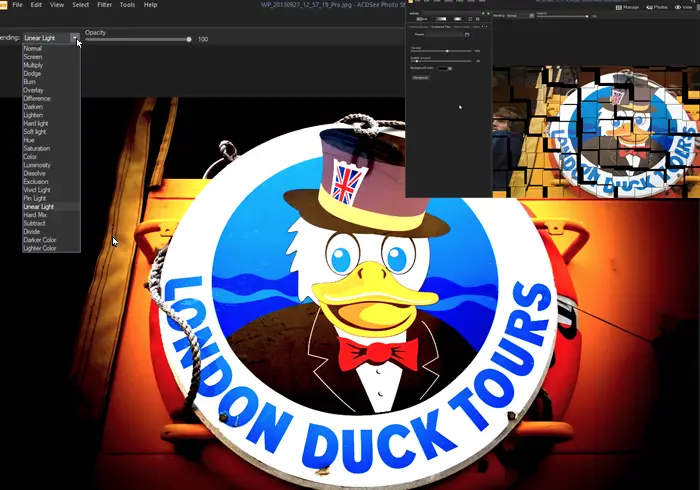700x490 pixels.
Task: Click the Opacity value 100 field
Action: [x=203, y=39]
